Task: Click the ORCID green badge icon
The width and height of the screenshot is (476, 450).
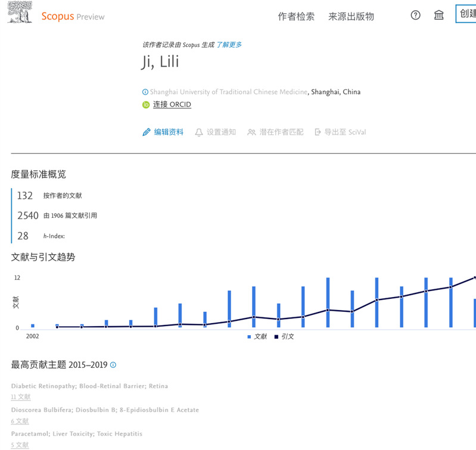Action: tap(145, 105)
